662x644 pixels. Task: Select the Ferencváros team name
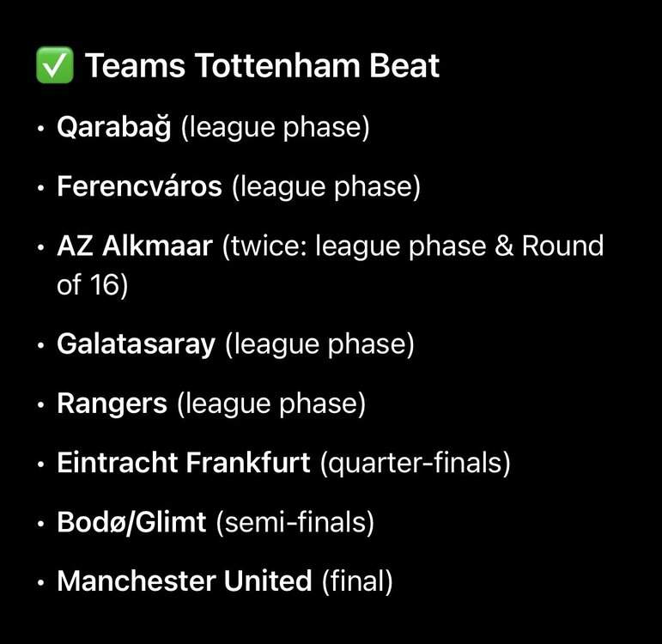coord(139,186)
